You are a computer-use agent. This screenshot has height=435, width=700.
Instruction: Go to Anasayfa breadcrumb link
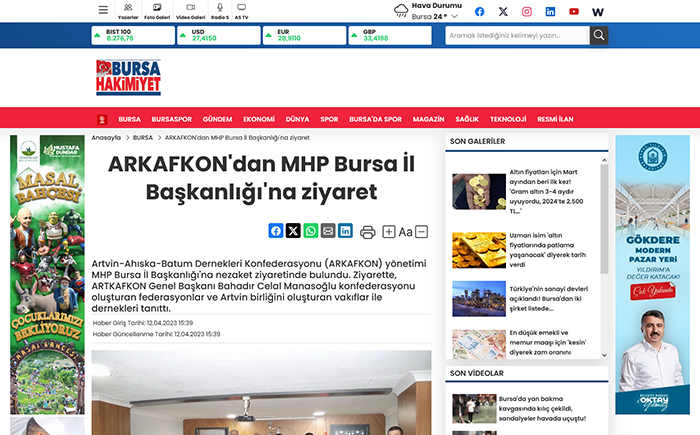106,138
